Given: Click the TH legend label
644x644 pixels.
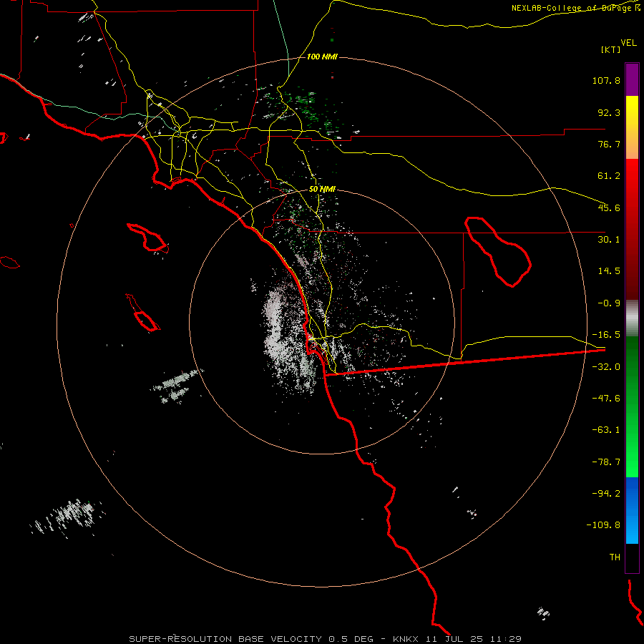Looking at the screenshot, I should [615, 557].
